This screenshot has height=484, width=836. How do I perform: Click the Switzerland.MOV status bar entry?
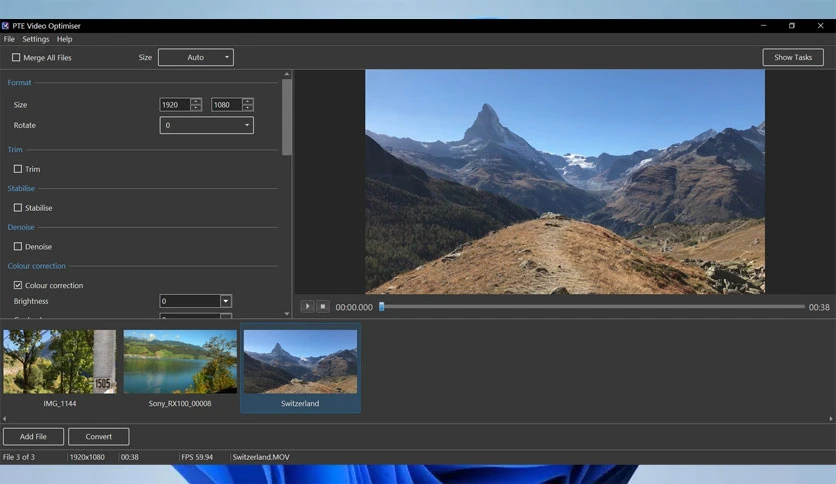(x=261, y=457)
